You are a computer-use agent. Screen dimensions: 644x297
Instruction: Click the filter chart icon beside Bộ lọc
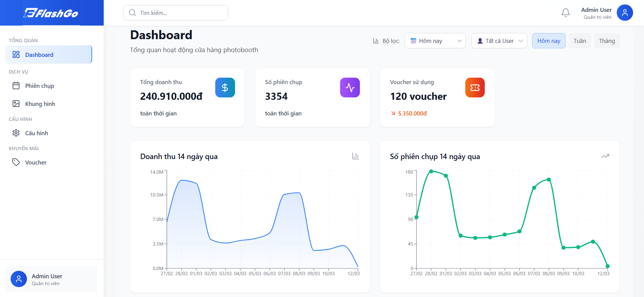point(376,41)
